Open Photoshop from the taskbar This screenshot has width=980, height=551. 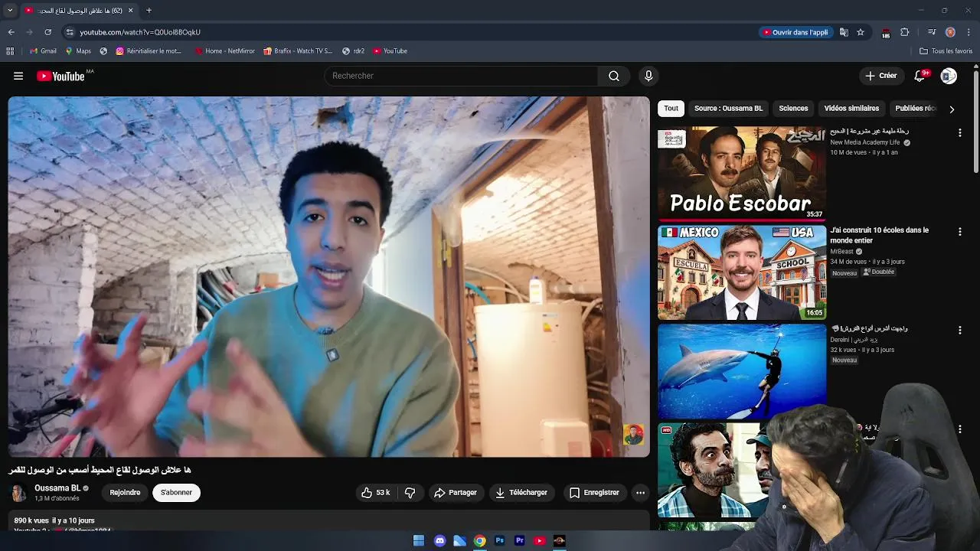499,541
